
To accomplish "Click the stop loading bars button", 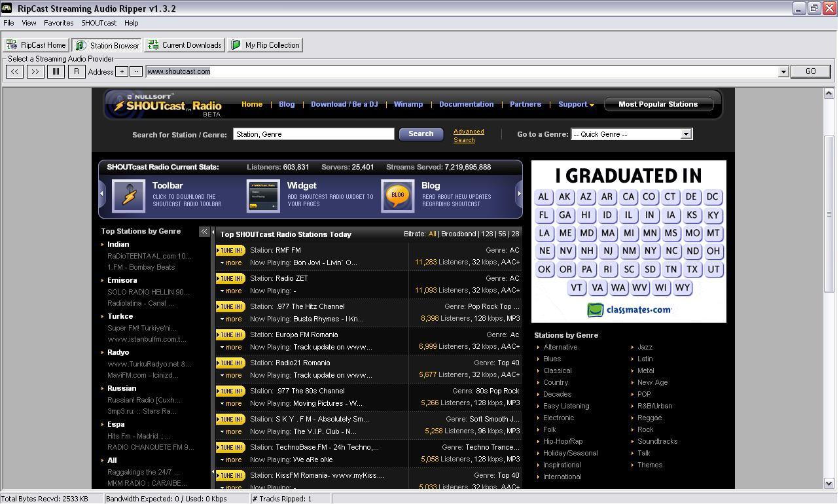I will point(56,71).
